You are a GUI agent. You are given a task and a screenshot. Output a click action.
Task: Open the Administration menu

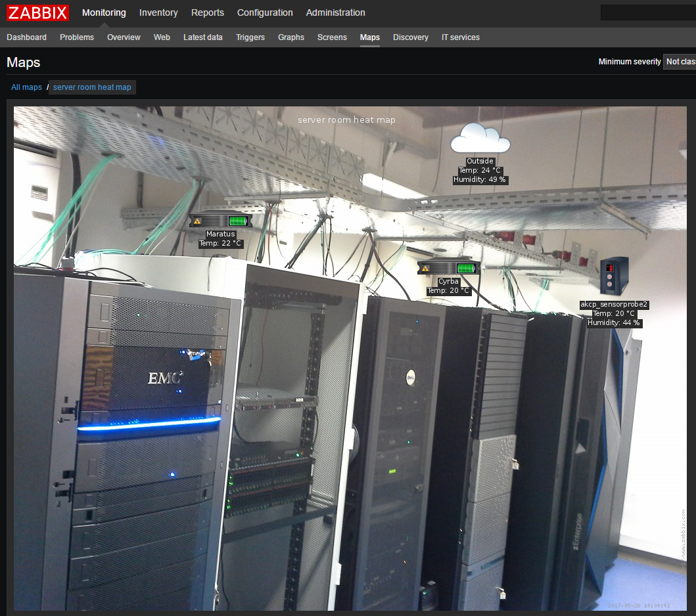336,12
